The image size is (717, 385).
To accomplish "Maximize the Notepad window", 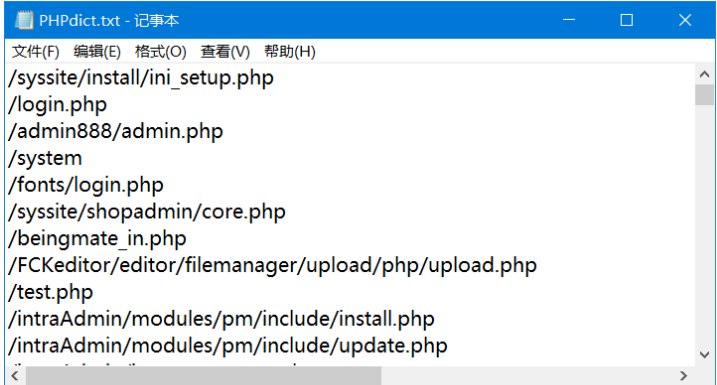I will coord(626,20).
